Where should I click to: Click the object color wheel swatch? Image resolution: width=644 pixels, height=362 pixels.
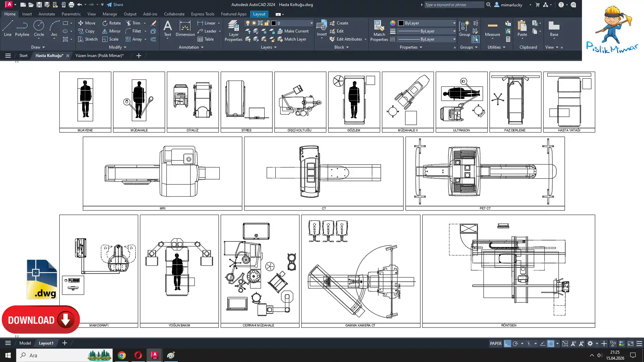[x=392, y=23]
